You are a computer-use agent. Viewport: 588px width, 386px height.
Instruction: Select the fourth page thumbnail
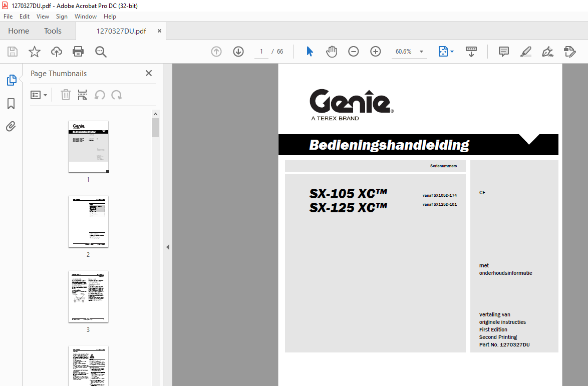coord(88,366)
